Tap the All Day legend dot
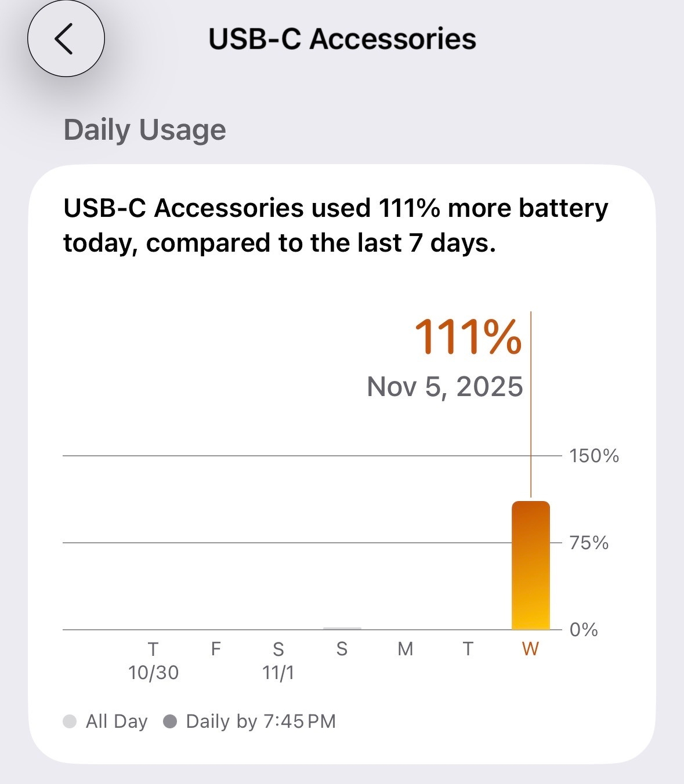This screenshot has height=784, width=684. (70, 722)
